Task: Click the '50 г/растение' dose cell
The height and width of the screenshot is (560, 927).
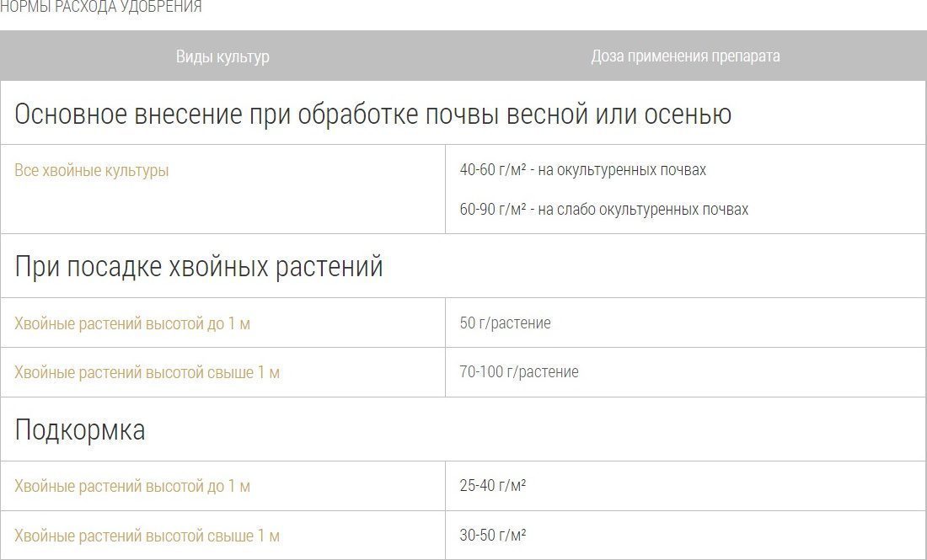Action: [x=505, y=323]
